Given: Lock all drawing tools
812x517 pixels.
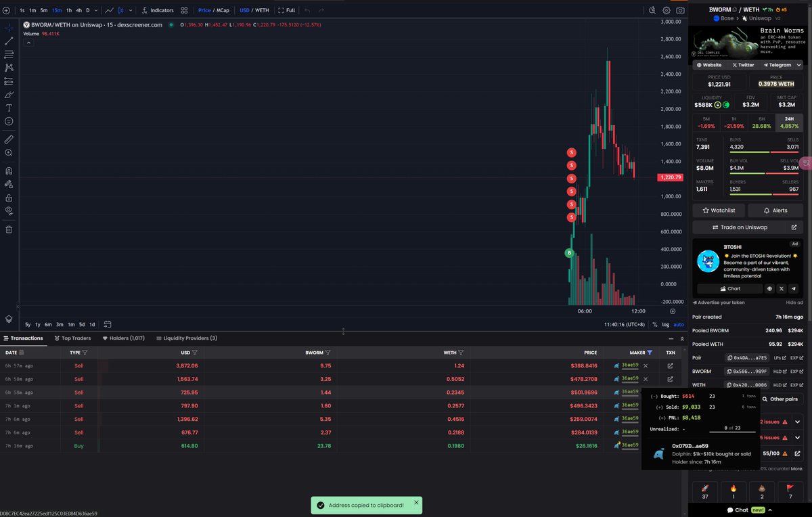Looking at the screenshot, I should pos(9,198).
